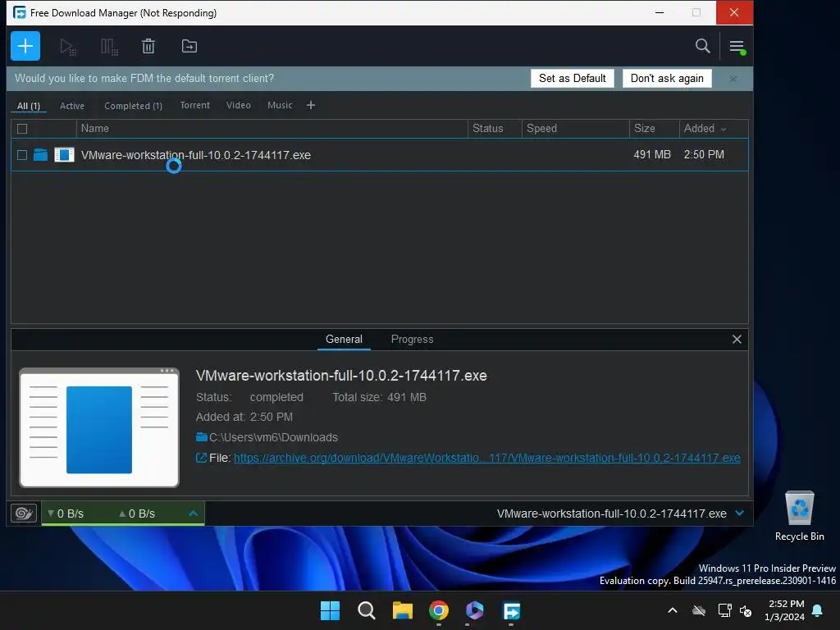Sort by the Name column header
Viewport: 840px width, 630px height.
pyautogui.click(x=272, y=129)
